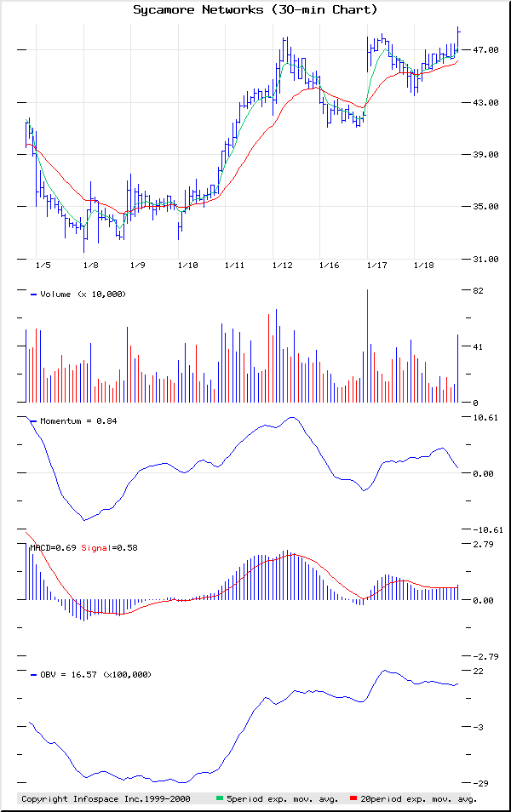The height and width of the screenshot is (812, 511).
Task: Click the 22 OBV axis value
Action: pyautogui.click(x=478, y=672)
